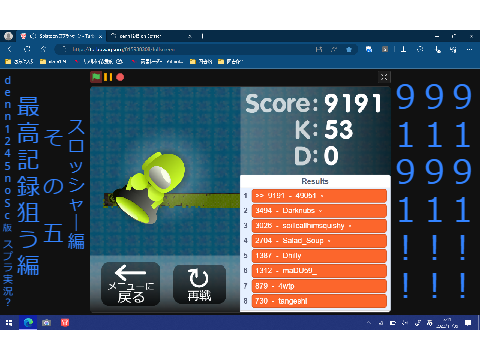The width and height of the screenshot is (480, 360).
Task: Open the browser home page icon
Action: pyautogui.click(x=44, y=49)
